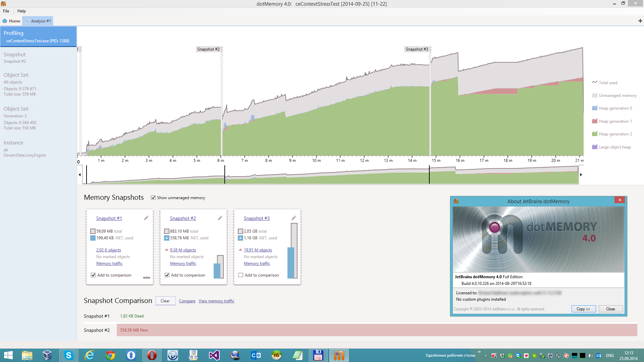Open Skype from taskbar

point(69,355)
